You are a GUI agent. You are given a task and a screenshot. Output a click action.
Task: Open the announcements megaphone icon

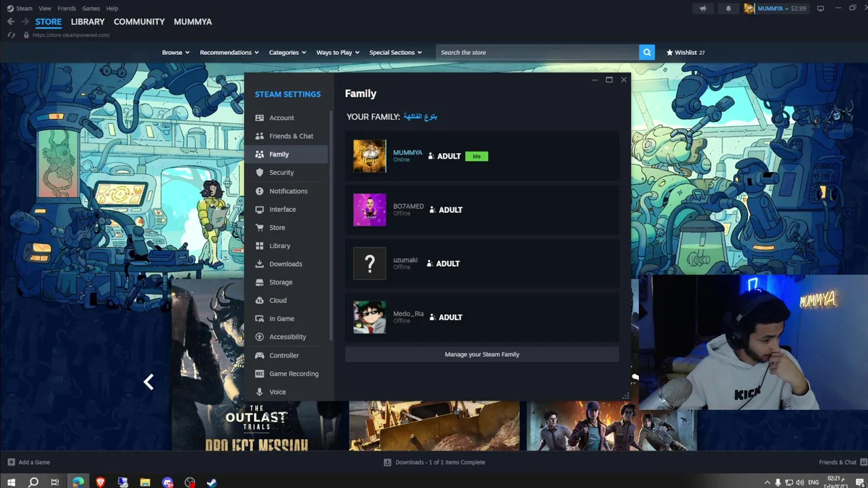click(703, 9)
